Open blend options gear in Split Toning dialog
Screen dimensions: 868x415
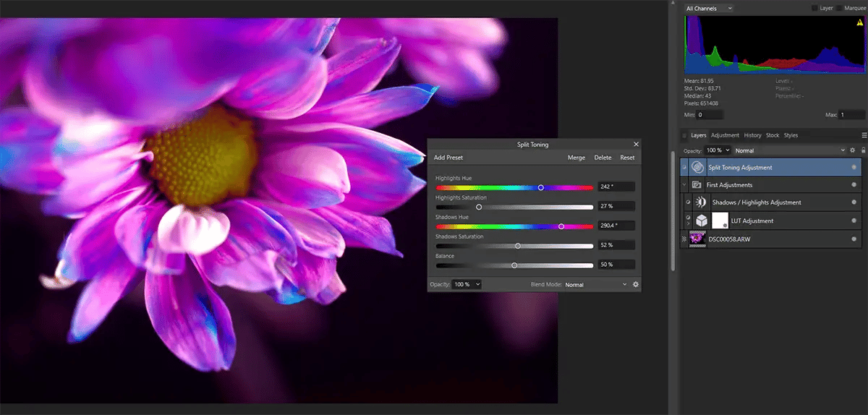[x=636, y=285]
